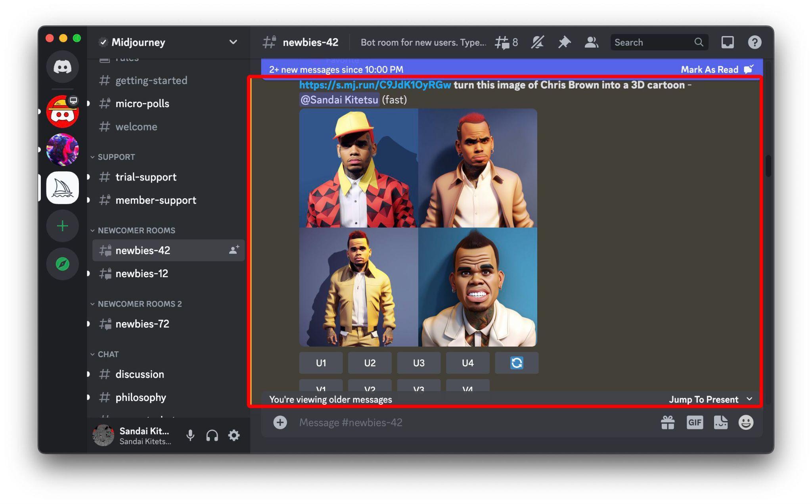Viewport: 812px width, 504px height.
Task: Open sticker picker
Action: pyautogui.click(x=720, y=422)
